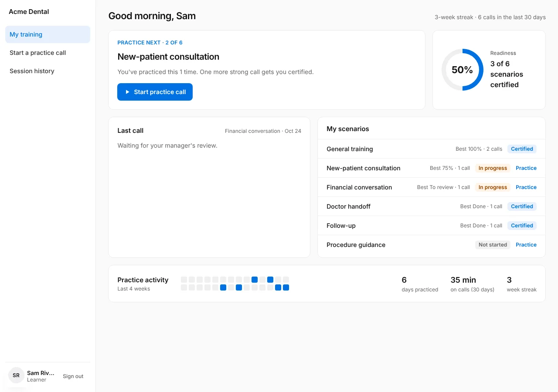The width and height of the screenshot is (558, 392).
Task: Click the SR user avatar
Action: coord(16,375)
